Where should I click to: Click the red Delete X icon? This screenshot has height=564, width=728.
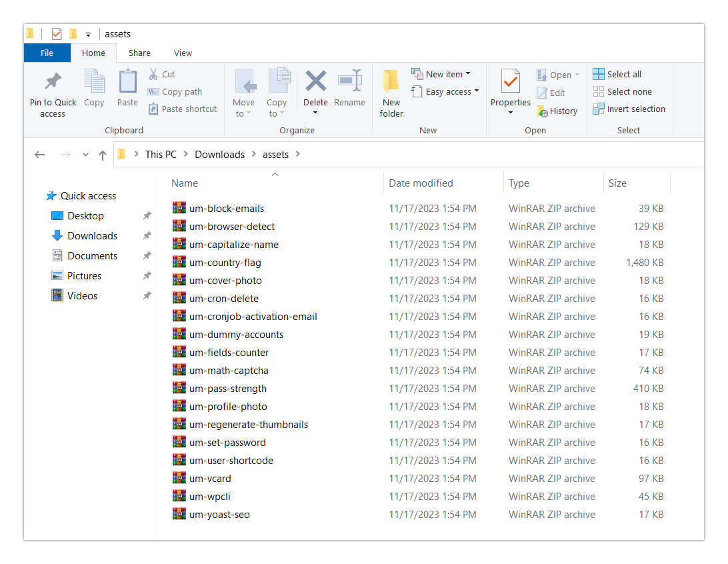(x=316, y=81)
